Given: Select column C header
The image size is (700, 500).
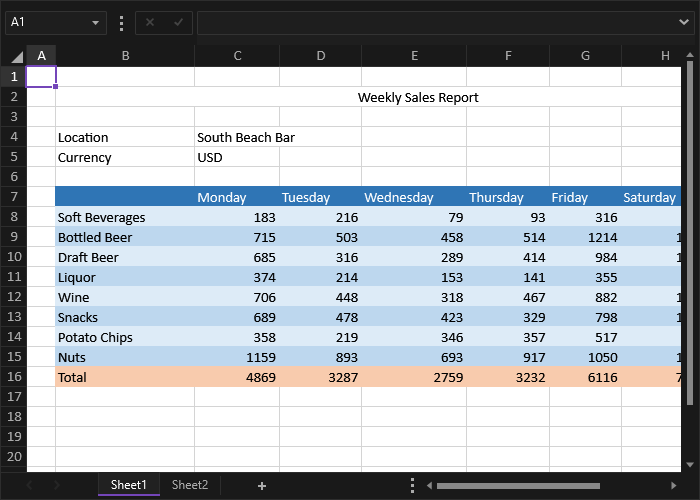Looking at the screenshot, I should [x=238, y=56].
